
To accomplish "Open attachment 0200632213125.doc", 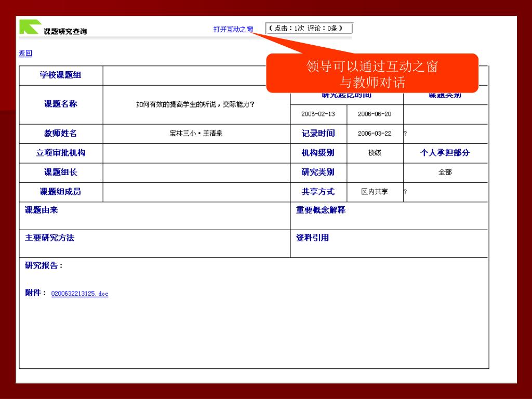I will [x=79, y=294].
